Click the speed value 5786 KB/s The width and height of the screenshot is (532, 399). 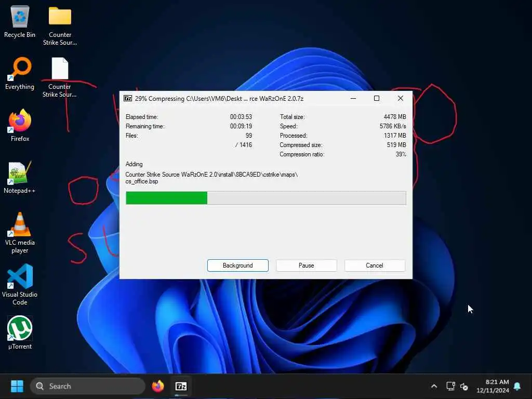393,126
